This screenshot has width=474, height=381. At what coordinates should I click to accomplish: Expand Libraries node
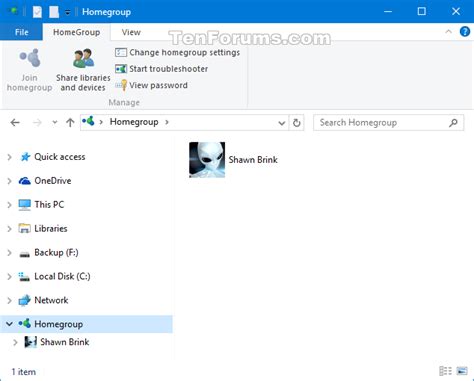9,229
